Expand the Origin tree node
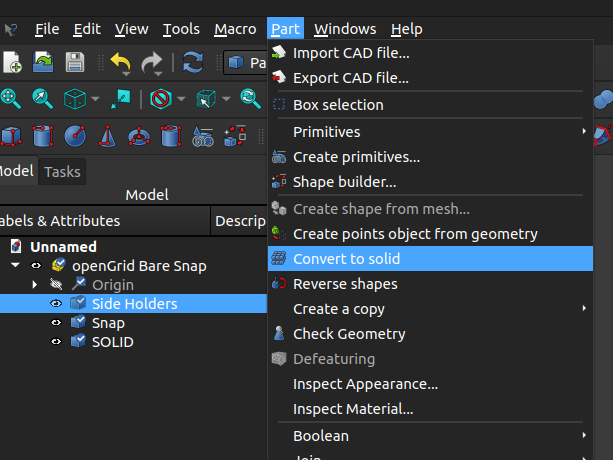 pos(35,284)
